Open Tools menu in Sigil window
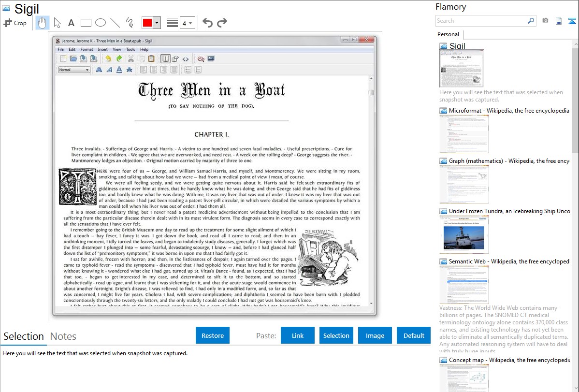Screen dimensions: 579x392 130,49
